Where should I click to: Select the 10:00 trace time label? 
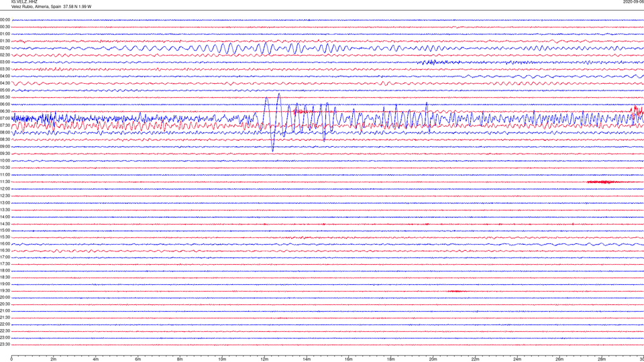[5, 161]
